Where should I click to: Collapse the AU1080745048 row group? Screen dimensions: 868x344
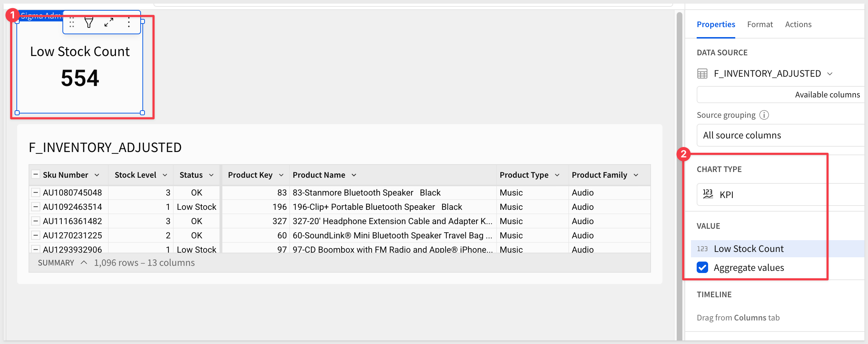(35, 193)
